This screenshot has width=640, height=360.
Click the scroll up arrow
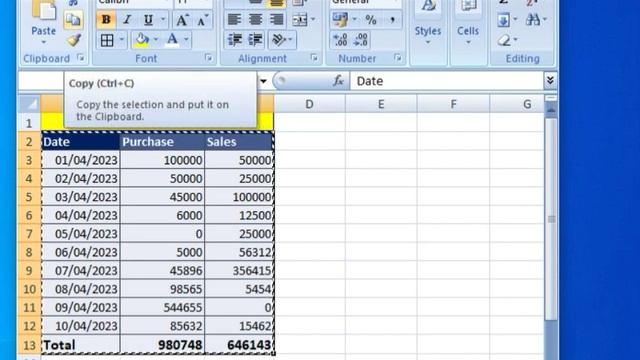coord(551,109)
